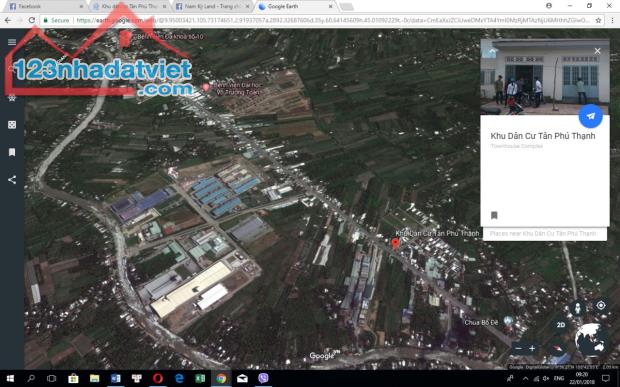
Task: Open the Google Earth hamburger menu
Action: pos(12,42)
